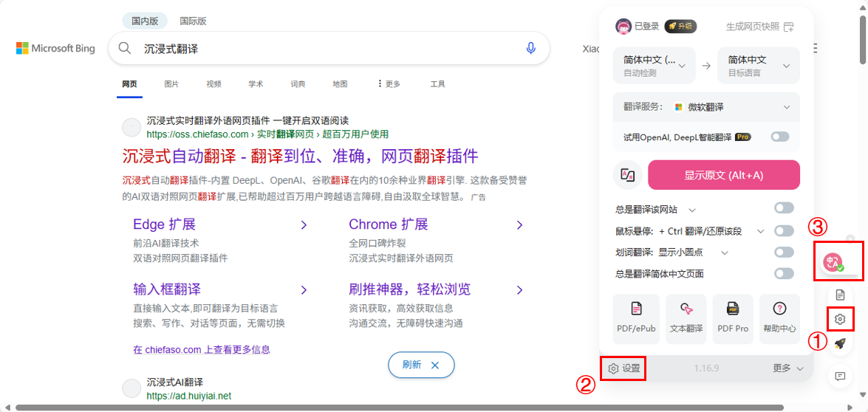Open Chrome 扩展 sublink
868x412 pixels.
pyautogui.click(x=388, y=224)
